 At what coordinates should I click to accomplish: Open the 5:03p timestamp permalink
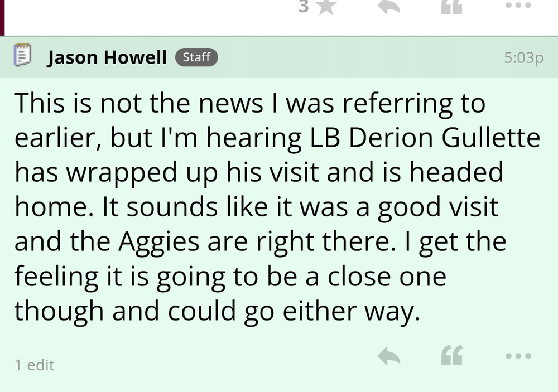point(523,57)
